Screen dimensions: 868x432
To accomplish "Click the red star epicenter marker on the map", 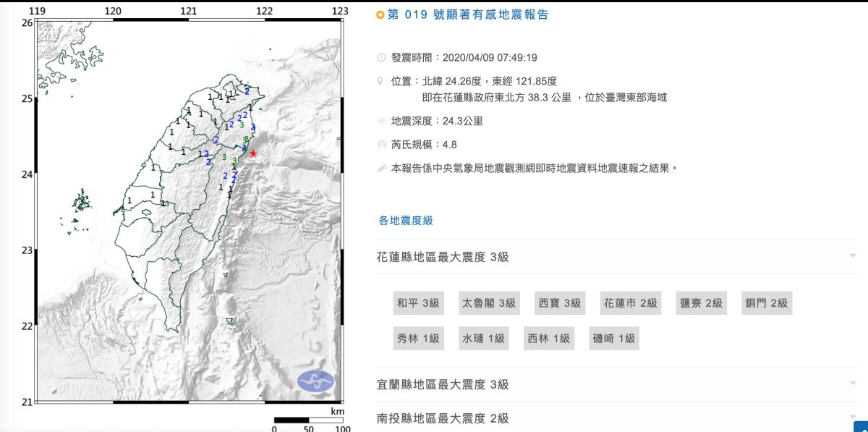I will pyautogui.click(x=253, y=153).
